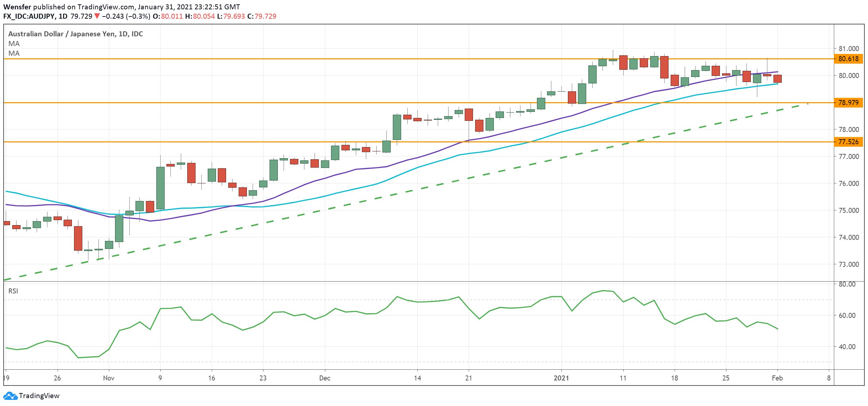Click the first MA indicator label
This screenshot has width=868, height=406.
tap(14, 44)
